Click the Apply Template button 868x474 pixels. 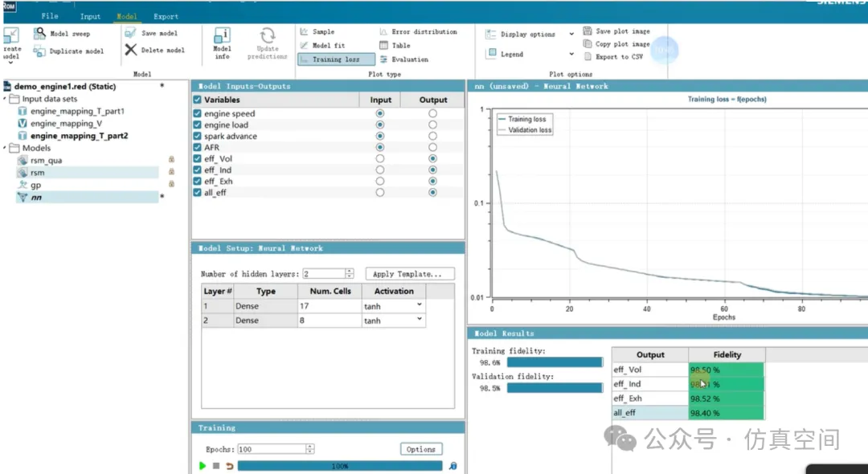pos(409,274)
